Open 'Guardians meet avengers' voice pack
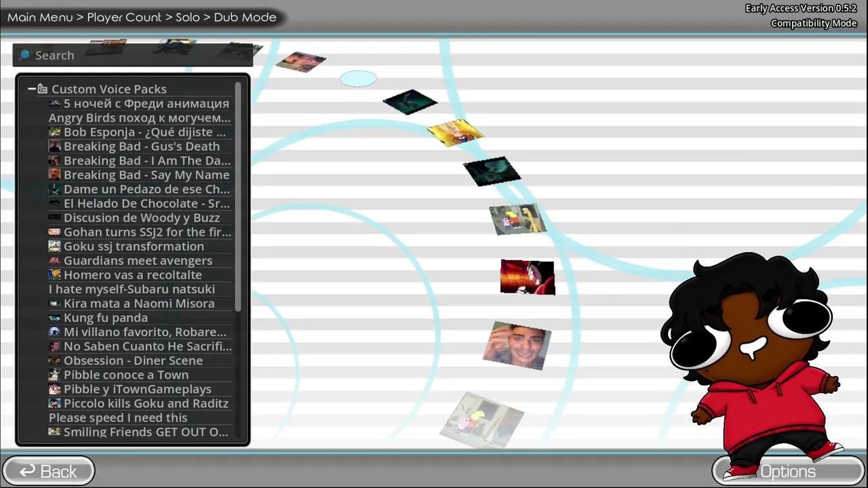This screenshot has width=868, height=488. (x=138, y=260)
